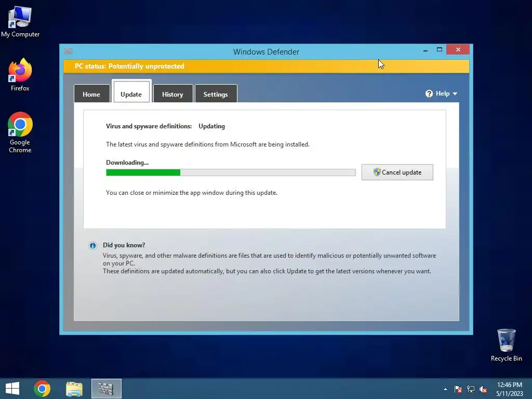
Task: Open File Explorer from the taskbar
Action: point(74,389)
